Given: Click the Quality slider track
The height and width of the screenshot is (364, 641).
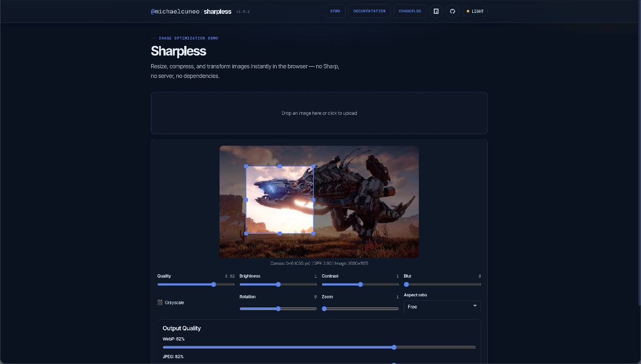Looking at the screenshot, I should click(196, 284).
